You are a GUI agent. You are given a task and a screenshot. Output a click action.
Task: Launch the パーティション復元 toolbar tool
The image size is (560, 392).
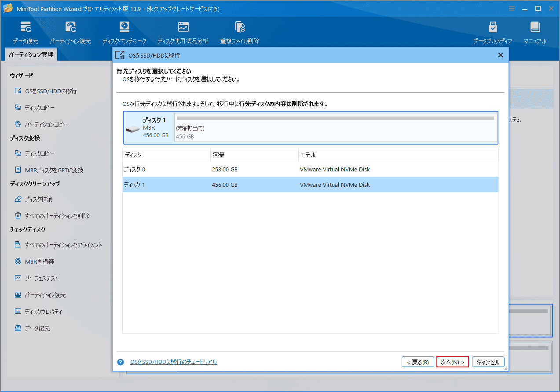coord(70,33)
